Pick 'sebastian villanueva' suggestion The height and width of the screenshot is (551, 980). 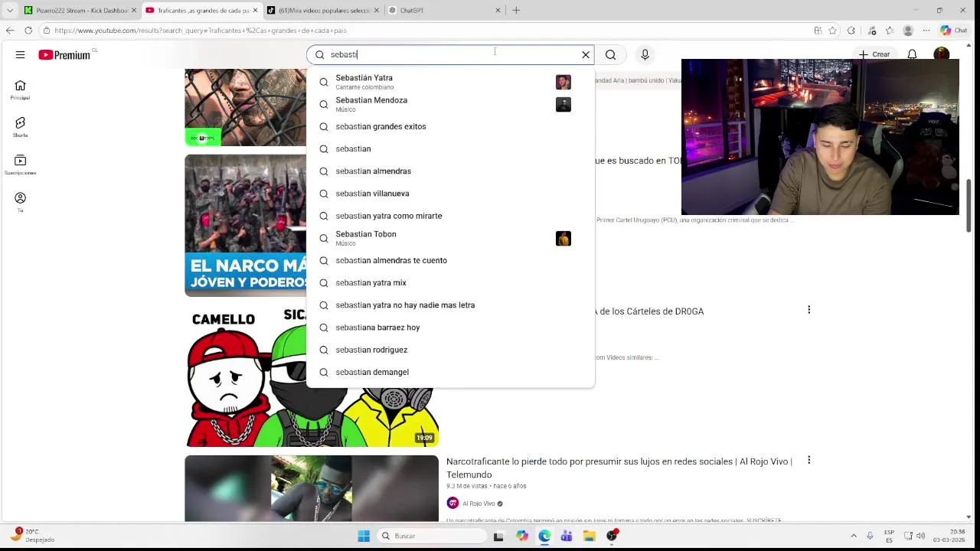pos(450,193)
